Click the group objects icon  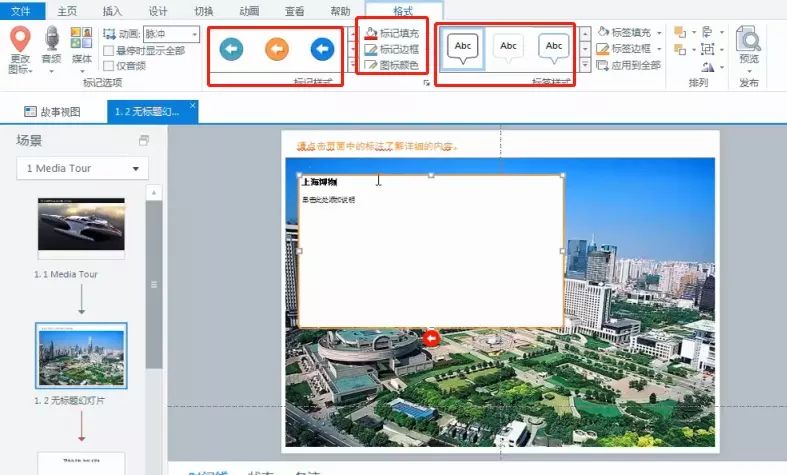point(708,49)
